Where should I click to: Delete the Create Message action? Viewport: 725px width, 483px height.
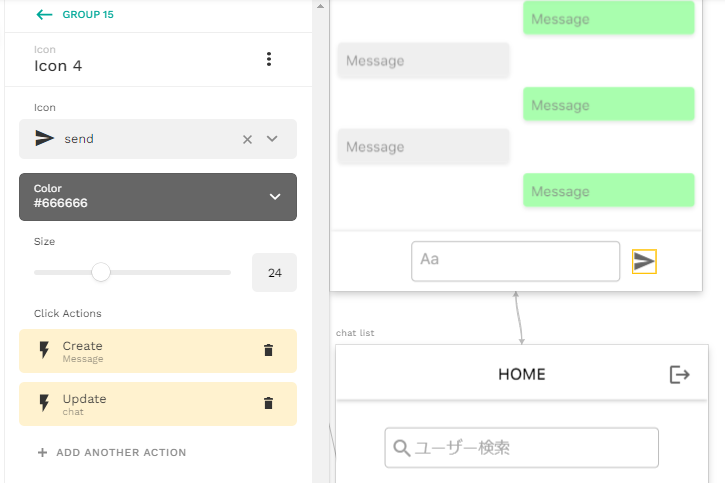point(268,350)
